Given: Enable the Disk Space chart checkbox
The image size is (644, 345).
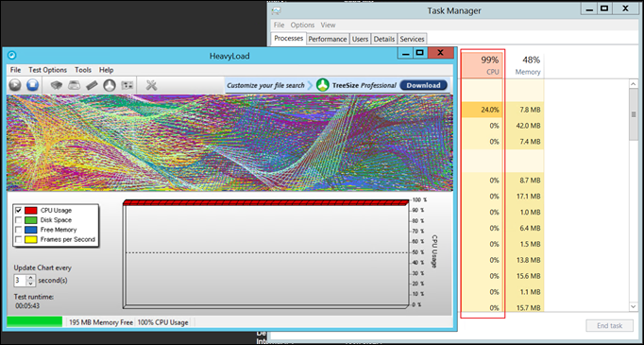Looking at the screenshot, I should [19, 220].
